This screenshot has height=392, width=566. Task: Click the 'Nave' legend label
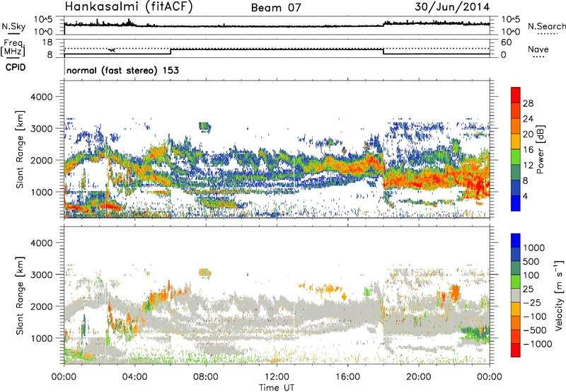(x=538, y=49)
